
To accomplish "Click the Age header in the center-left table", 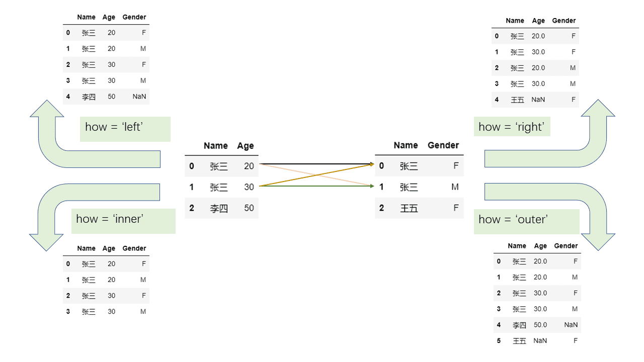I will (246, 146).
